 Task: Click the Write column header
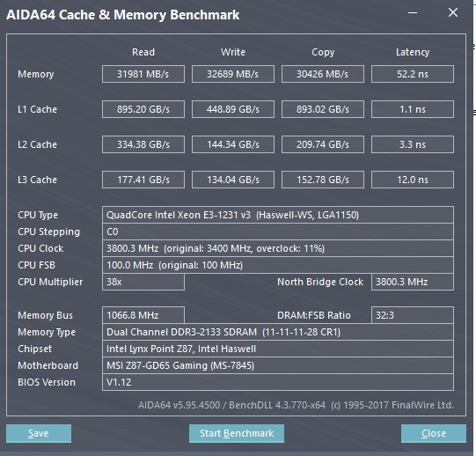point(233,52)
